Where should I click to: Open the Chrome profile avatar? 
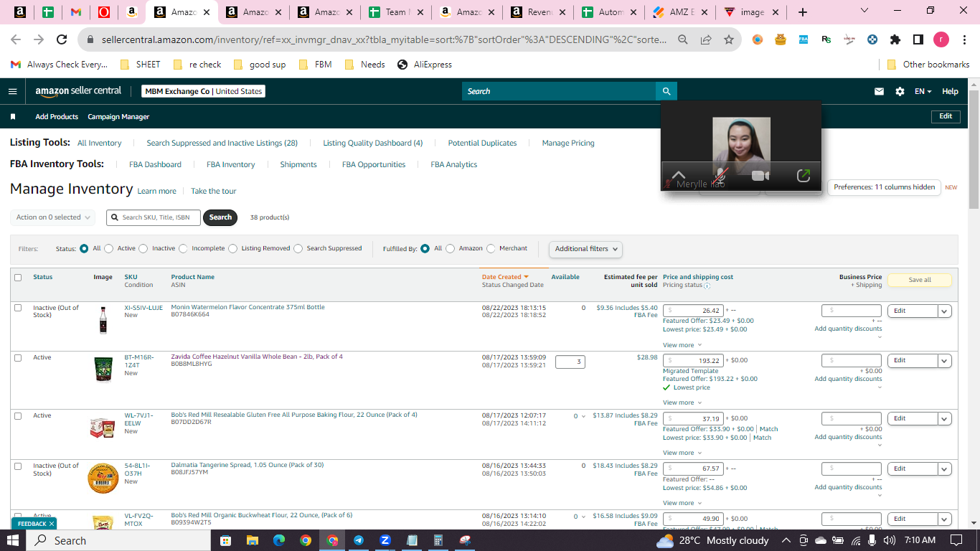(x=941, y=39)
